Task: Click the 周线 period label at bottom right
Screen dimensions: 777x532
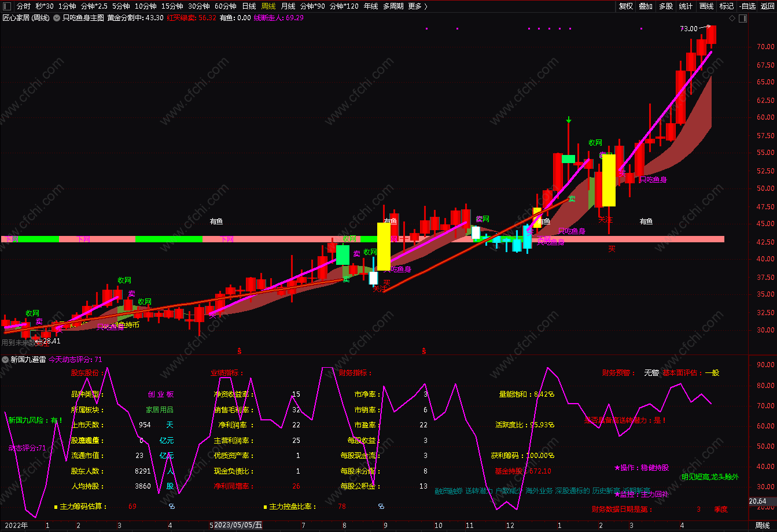Action: [763, 525]
